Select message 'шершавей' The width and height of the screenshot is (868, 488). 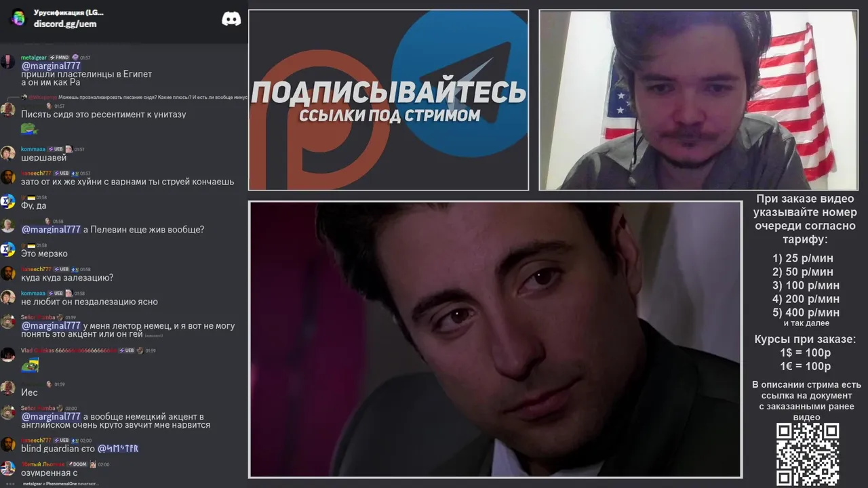[44, 157]
